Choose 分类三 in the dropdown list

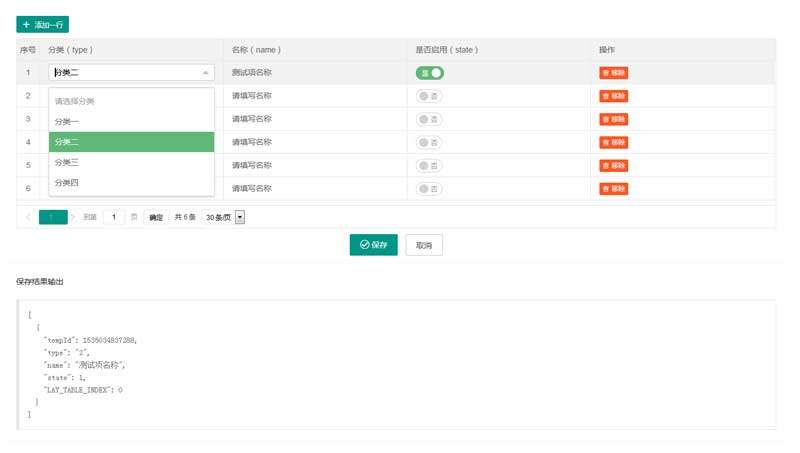pos(131,162)
